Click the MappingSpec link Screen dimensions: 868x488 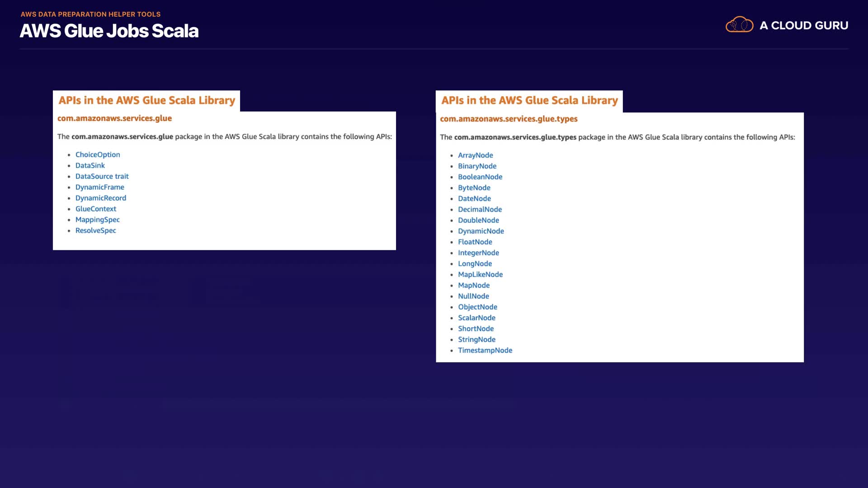[x=97, y=220]
